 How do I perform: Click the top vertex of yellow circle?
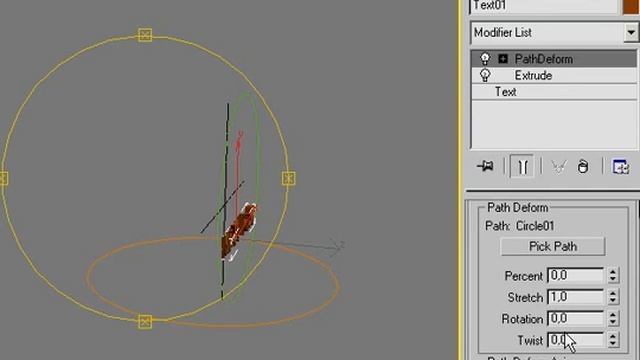coord(145,35)
